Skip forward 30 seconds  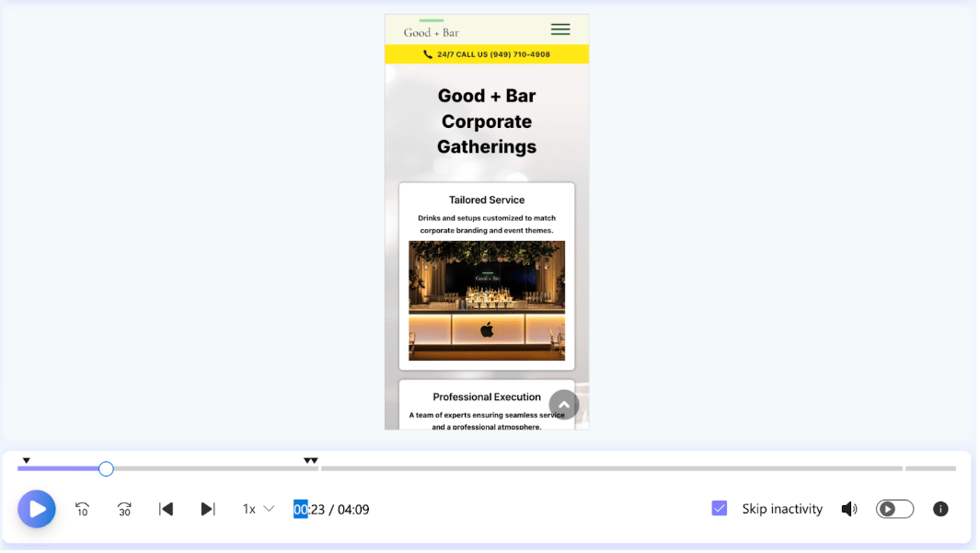pos(124,509)
